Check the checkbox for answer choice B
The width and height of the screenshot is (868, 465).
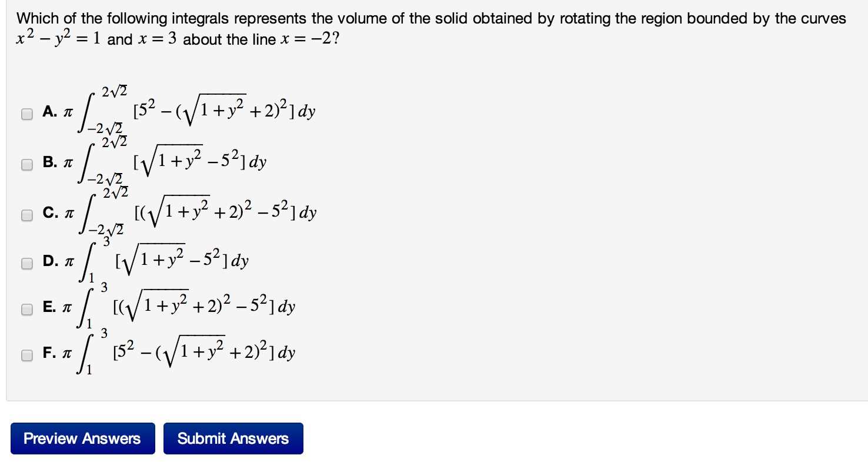tap(26, 164)
